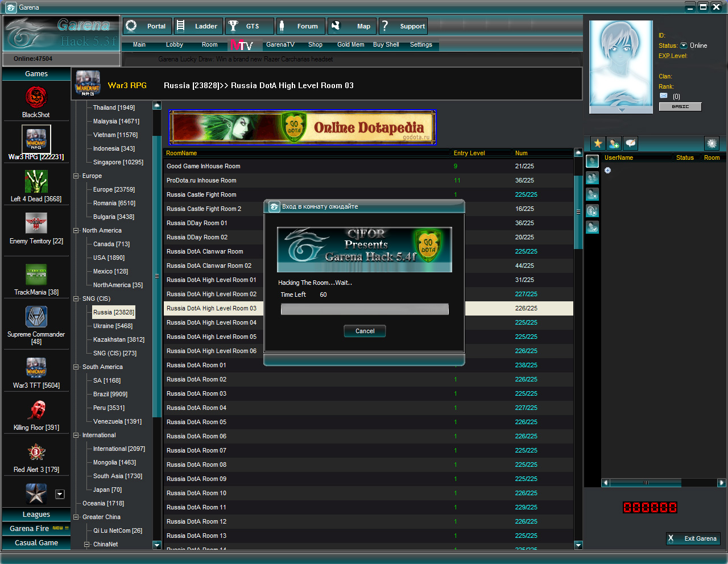This screenshot has height=564, width=728.
Task: Open the chat message compose icon
Action: (630, 143)
